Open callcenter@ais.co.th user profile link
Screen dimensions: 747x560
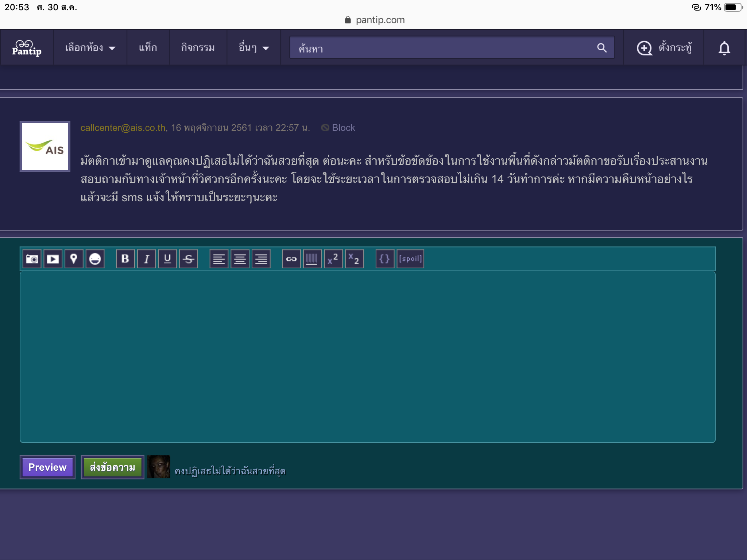123,128
